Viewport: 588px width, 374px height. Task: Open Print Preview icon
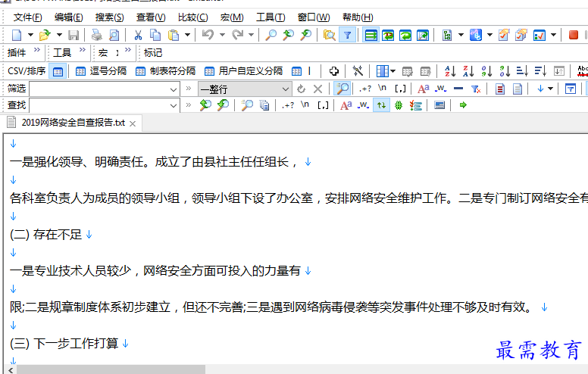pos(114,36)
